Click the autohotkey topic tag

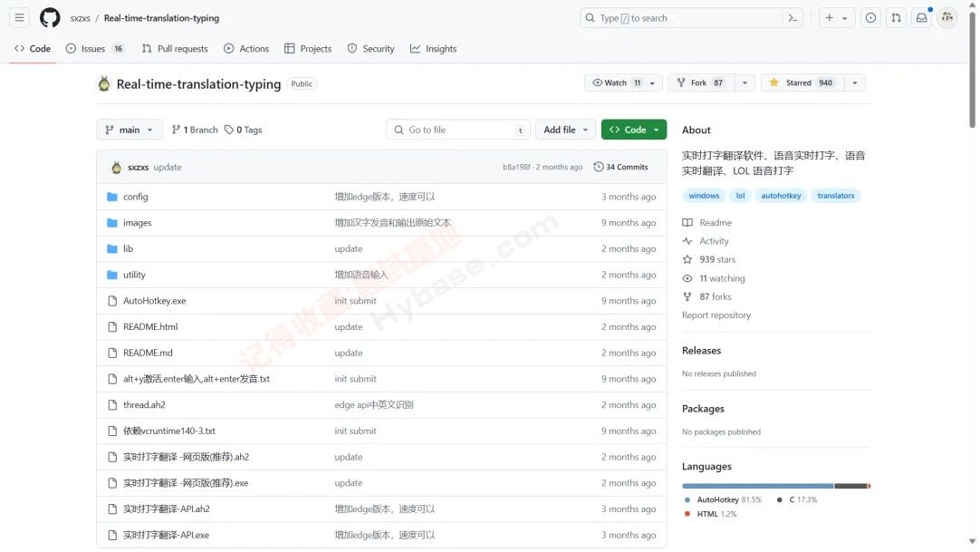[x=781, y=196]
